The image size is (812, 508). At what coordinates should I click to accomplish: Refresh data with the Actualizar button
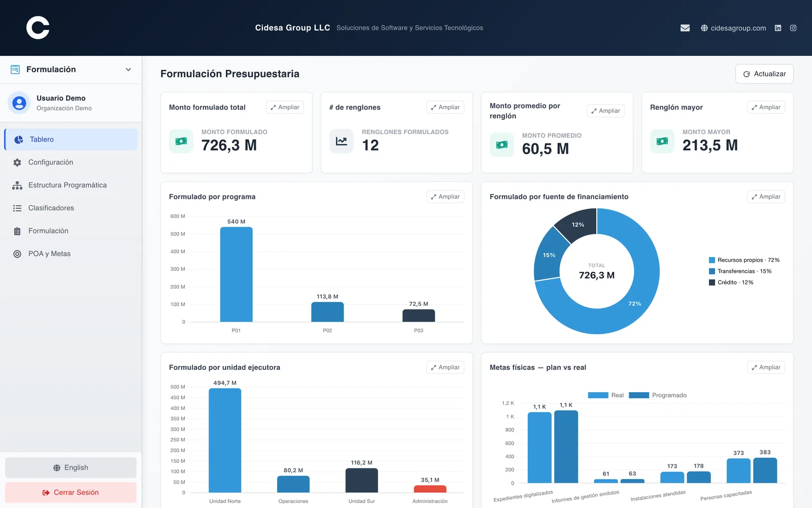coord(764,74)
